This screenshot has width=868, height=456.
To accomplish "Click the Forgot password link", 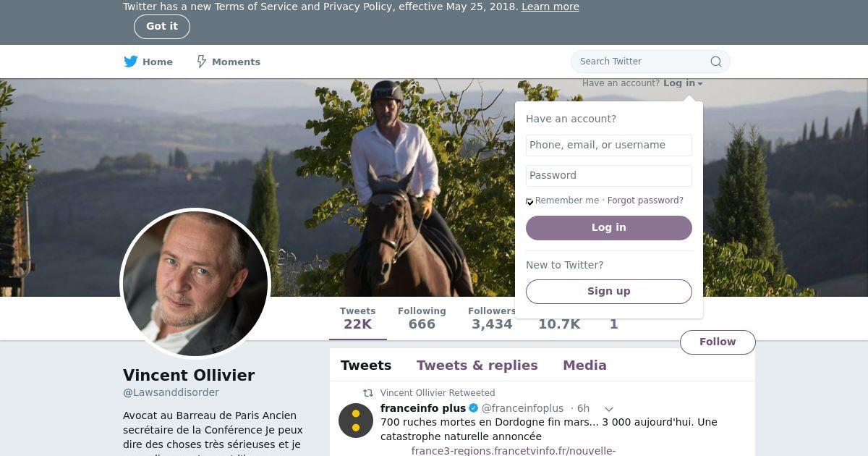I will coord(645,200).
